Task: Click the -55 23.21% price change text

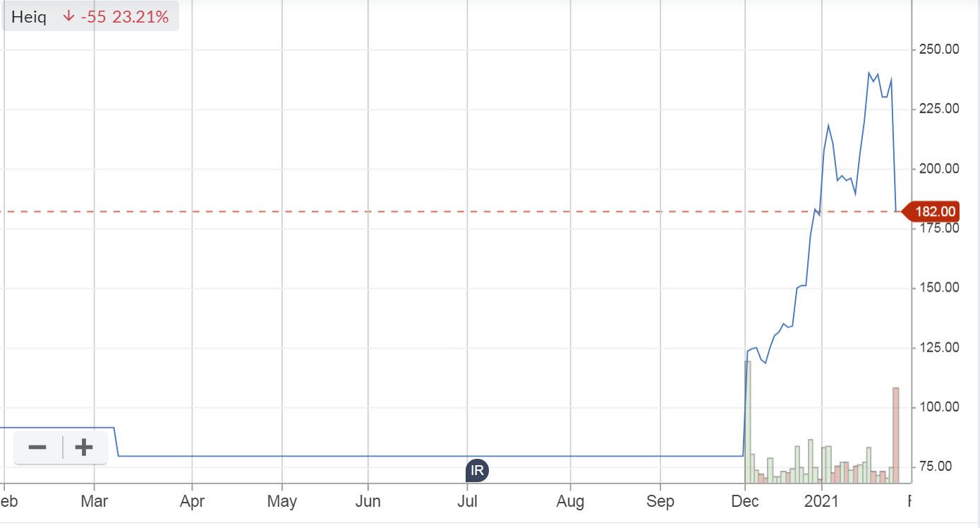Action: pyautogui.click(x=125, y=18)
